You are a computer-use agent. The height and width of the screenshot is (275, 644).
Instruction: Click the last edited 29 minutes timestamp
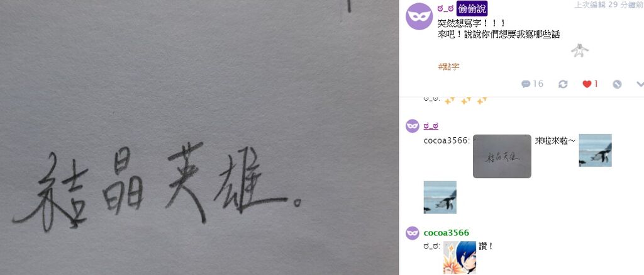pos(609,4)
